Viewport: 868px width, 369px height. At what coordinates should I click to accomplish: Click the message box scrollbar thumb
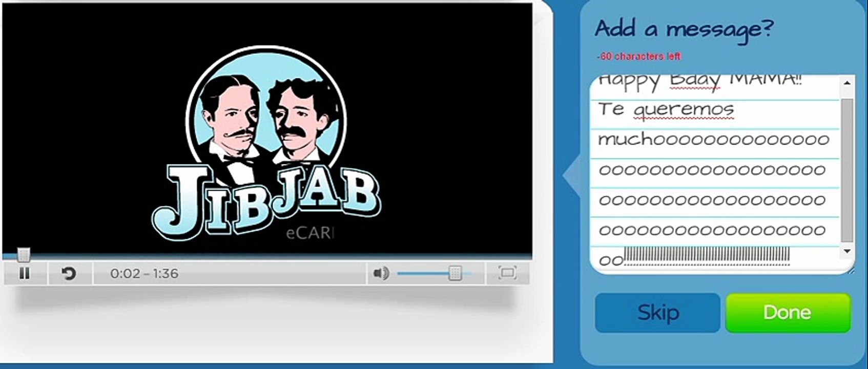coord(847,170)
